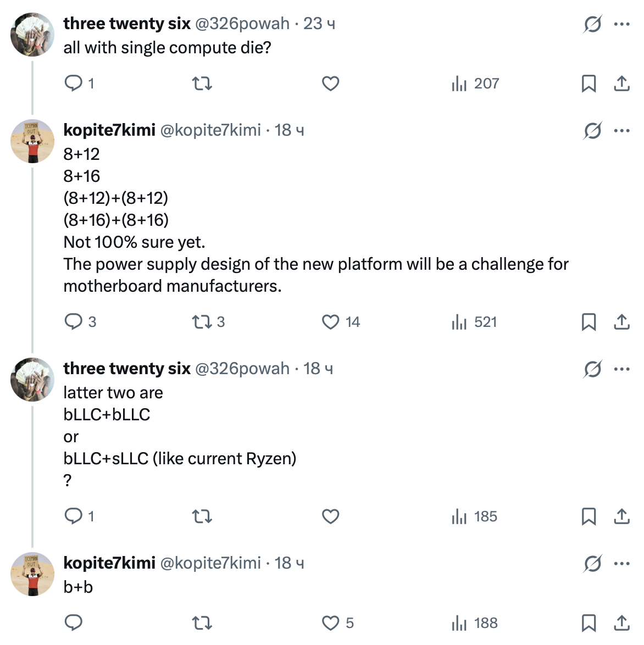Retweet the "b+b" reply
This screenshot has height=645, width=644.
click(202, 624)
